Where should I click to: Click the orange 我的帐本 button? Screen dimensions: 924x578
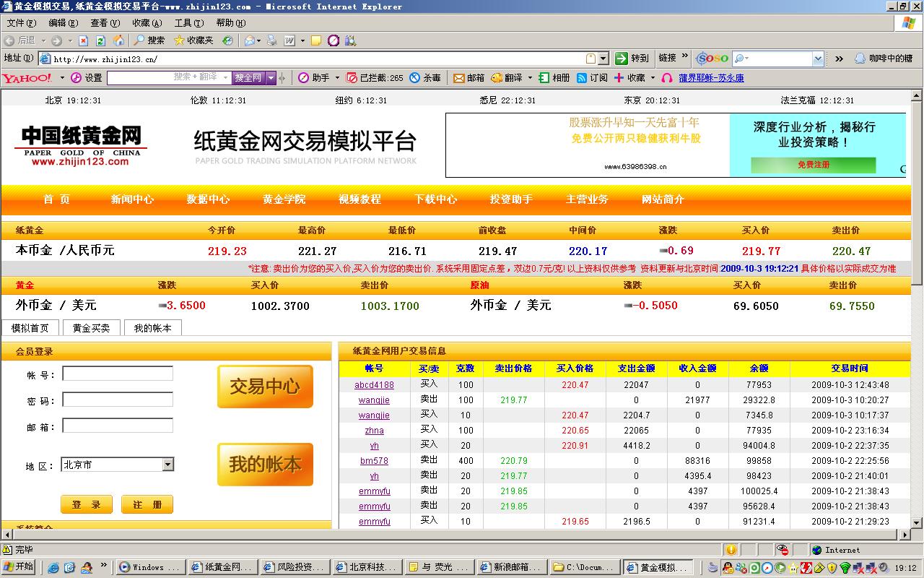(x=265, y=464)
